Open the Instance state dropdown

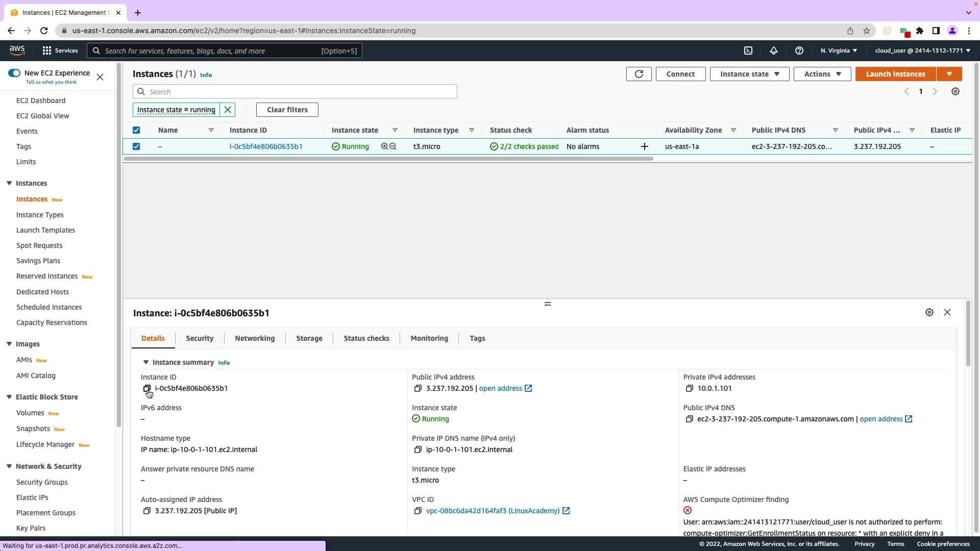pos(749,74)
